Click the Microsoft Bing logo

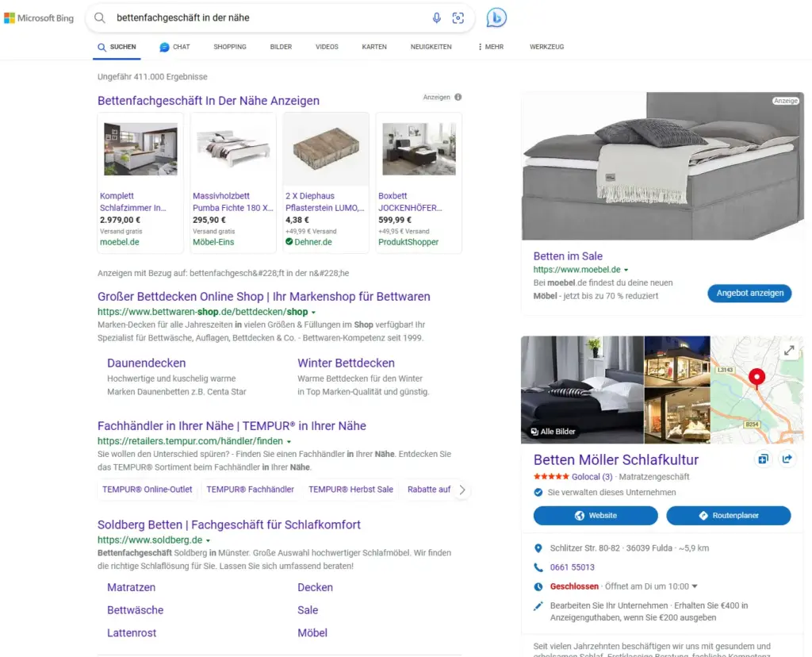(x=38, y=17)
